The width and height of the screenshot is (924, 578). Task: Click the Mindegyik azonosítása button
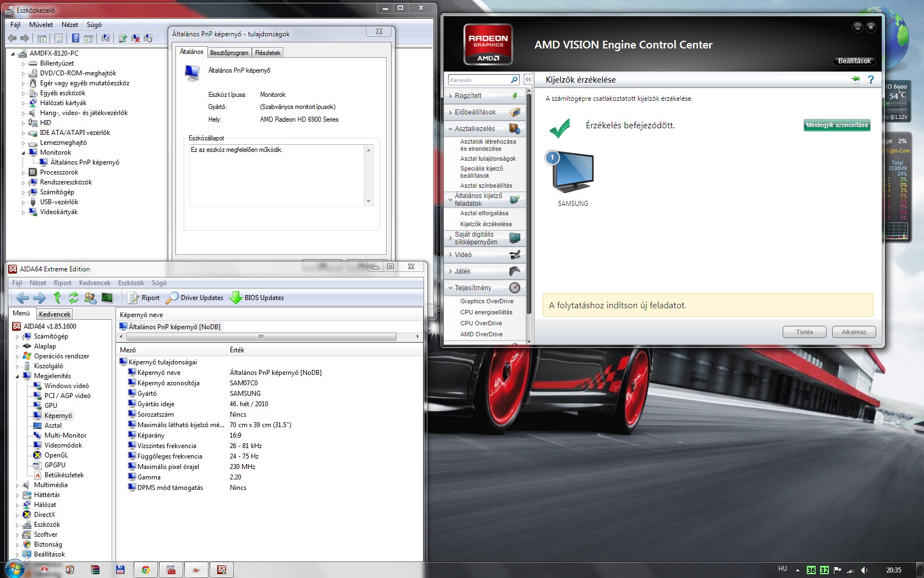(837, 125)
